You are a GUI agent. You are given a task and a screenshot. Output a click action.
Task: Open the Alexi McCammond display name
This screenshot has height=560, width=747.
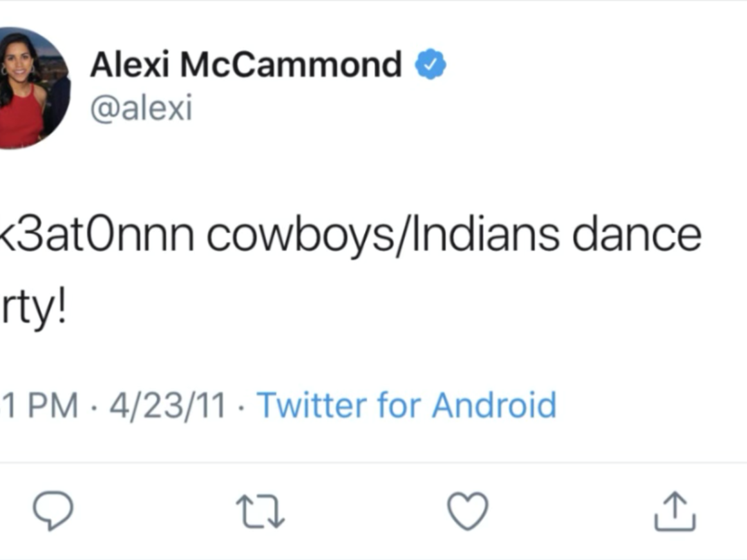[x=245, y=65]
